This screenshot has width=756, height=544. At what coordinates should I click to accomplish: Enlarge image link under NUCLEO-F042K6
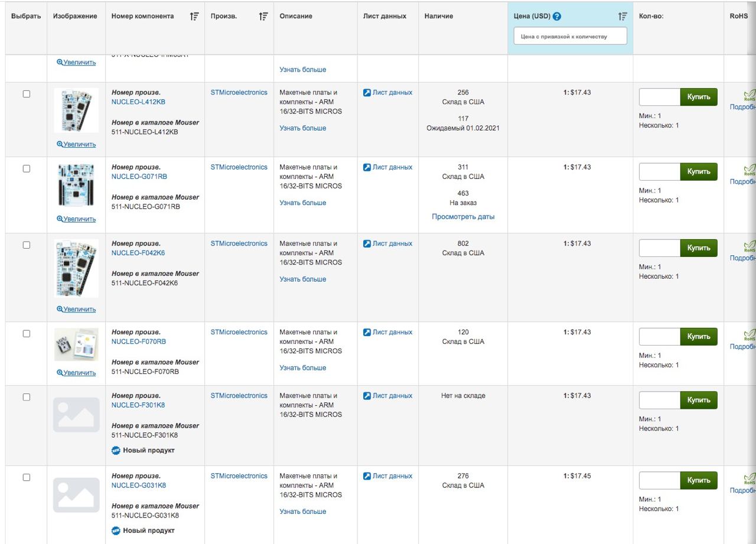(x=76, y=310)
